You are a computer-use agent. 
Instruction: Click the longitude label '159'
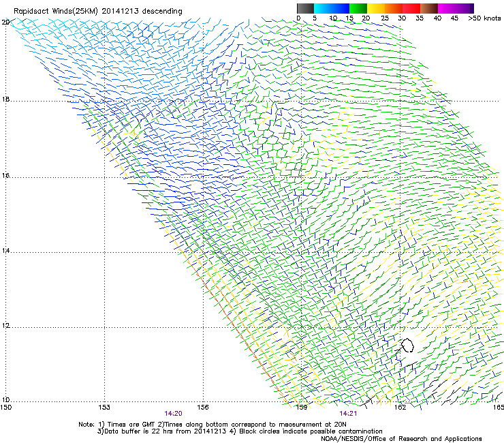[302, 408]
